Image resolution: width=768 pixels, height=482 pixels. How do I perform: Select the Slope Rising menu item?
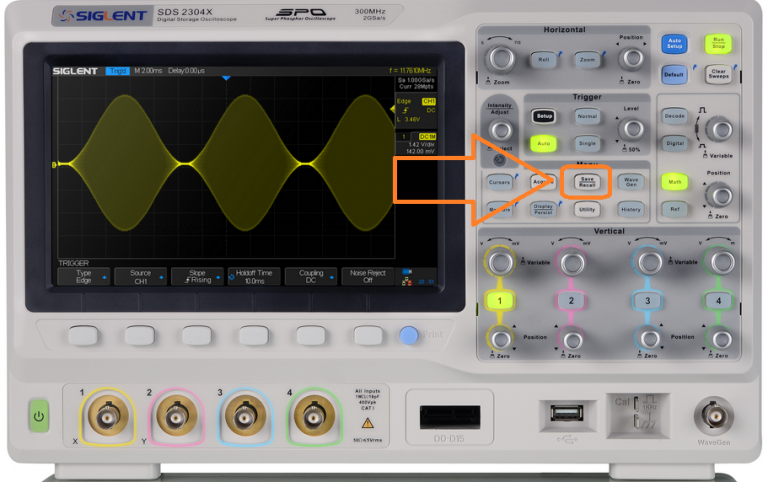[x=197, y=277]
